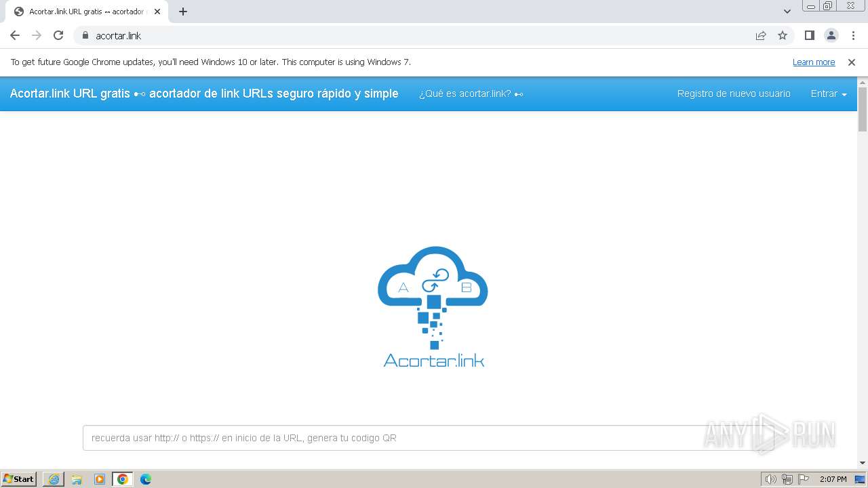Share this page using the share icon
This screenshot has width=868, height=488.
[x=761, y=35]
